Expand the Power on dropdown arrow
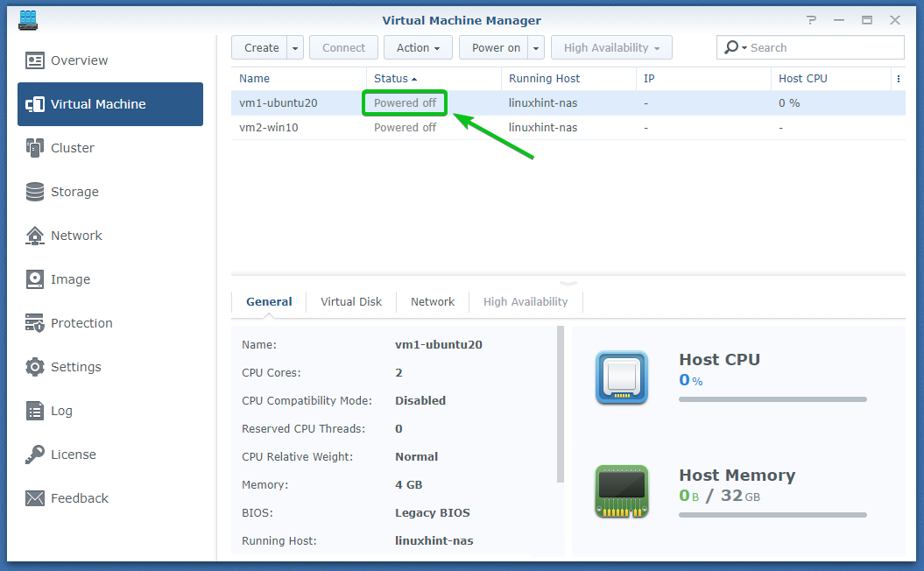 (536, 48)
